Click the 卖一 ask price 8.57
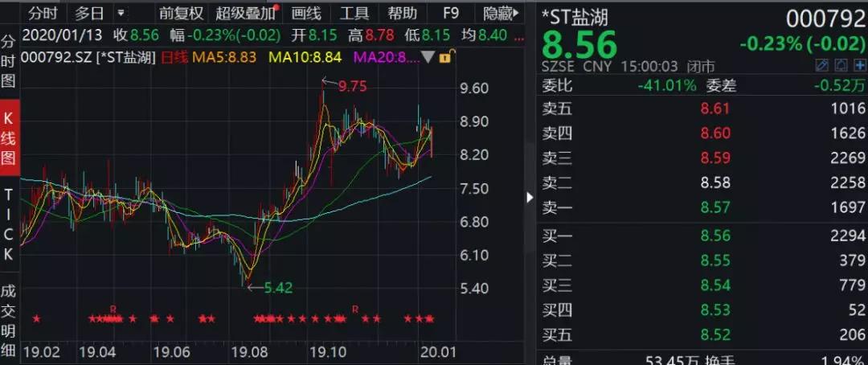868x365 pixels. coord(715,207)
